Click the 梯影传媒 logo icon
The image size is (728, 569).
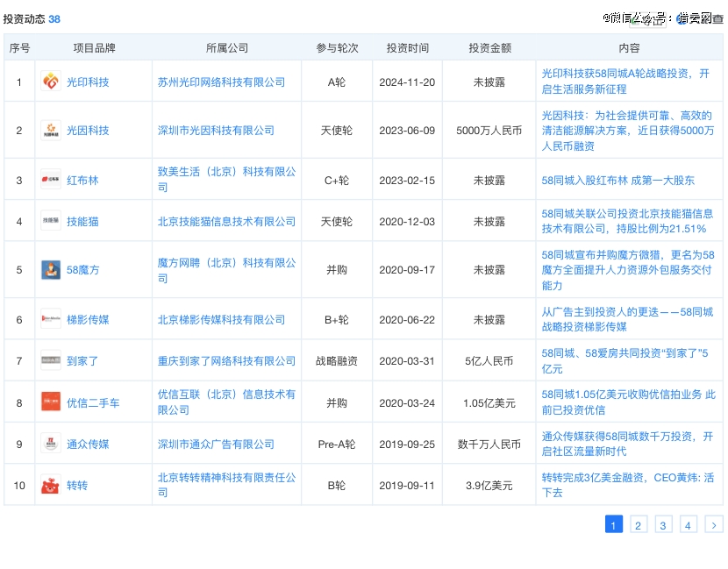pyautogui.click(x=51, y=319)
